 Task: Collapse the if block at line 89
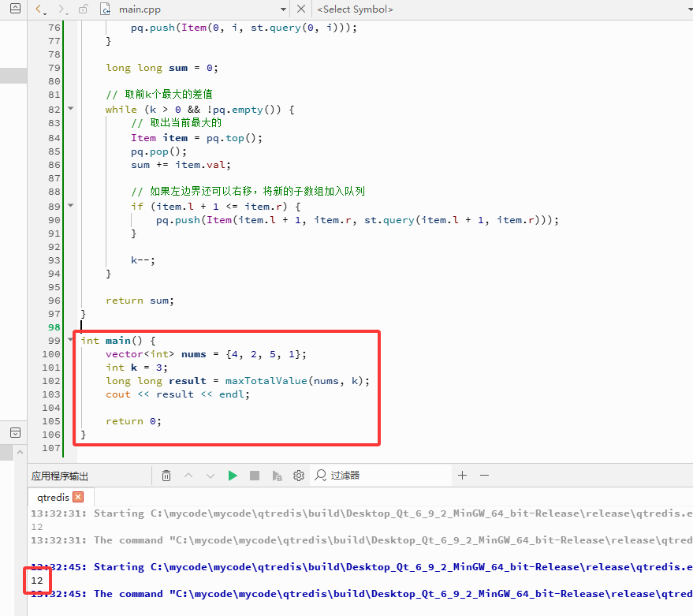[x=71, y=205]
